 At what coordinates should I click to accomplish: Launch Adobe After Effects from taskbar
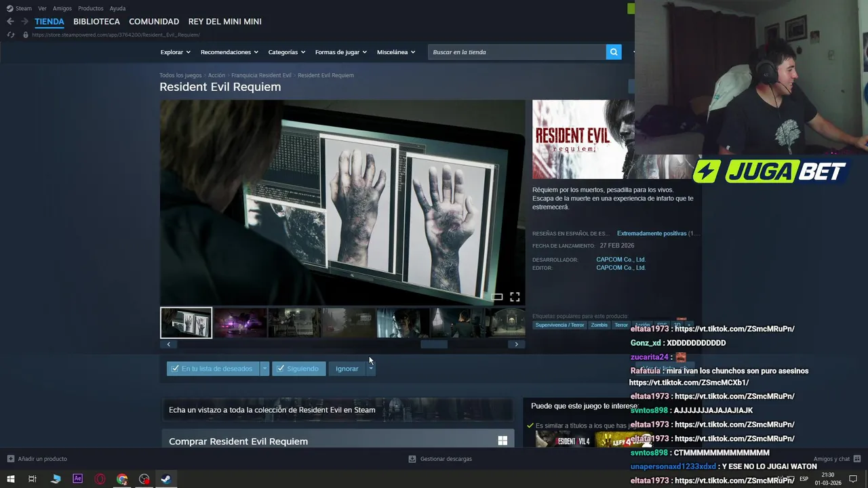tap(77, 479)
